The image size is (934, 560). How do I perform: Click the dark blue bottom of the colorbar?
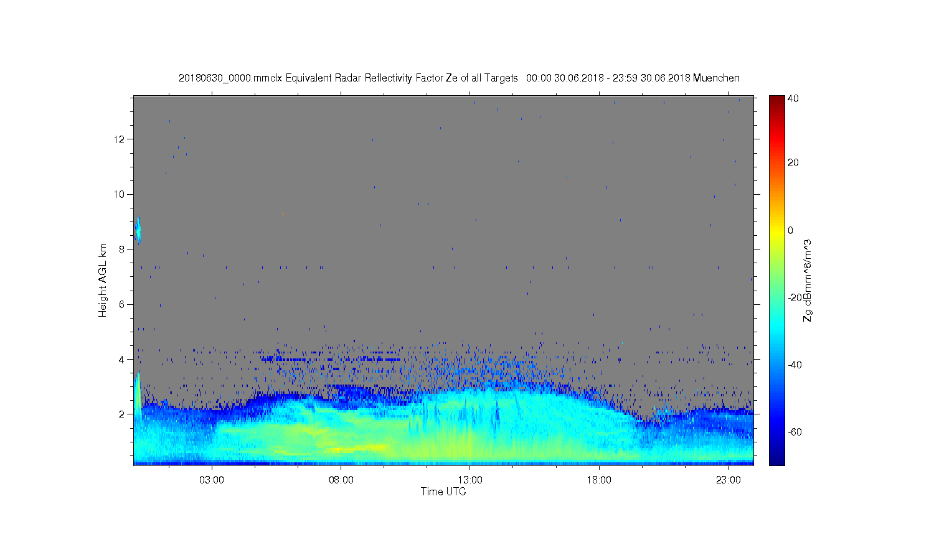click(x=776, y=457)
